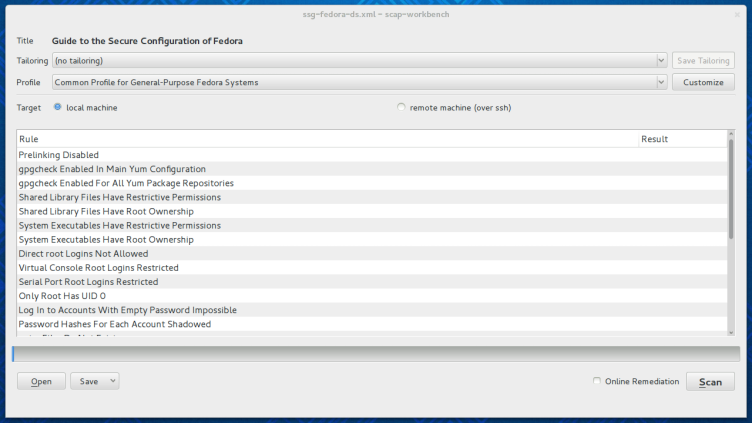Close the scap-workbench window
This screenshot has width=752, height=423.
click(737, 15)
